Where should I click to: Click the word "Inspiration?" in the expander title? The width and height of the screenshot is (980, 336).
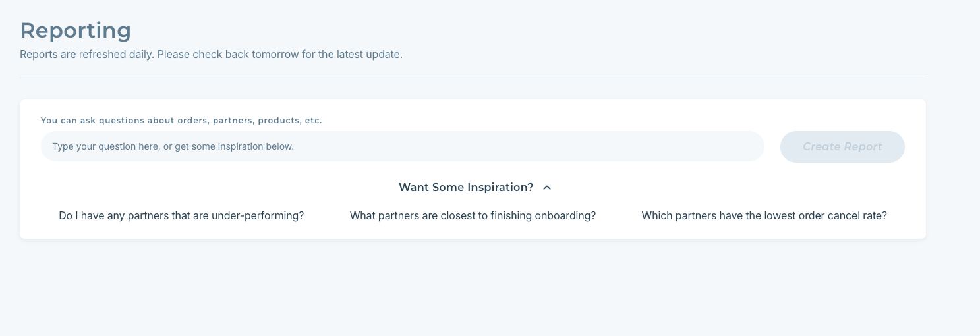500,188
